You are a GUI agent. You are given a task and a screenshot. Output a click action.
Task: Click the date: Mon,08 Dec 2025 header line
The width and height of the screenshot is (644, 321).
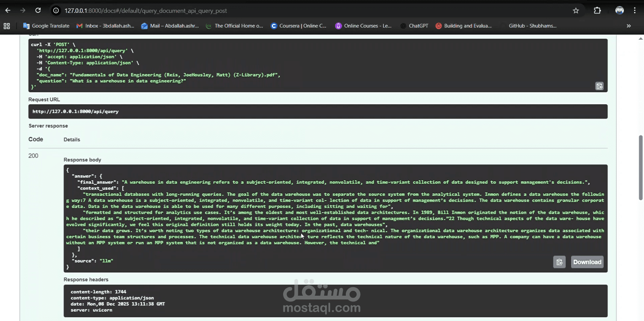[118, 304]
